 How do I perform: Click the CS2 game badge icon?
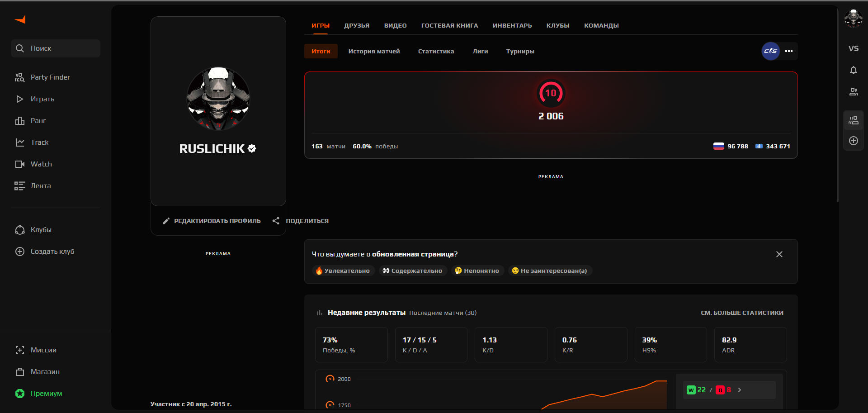(771, 51)
